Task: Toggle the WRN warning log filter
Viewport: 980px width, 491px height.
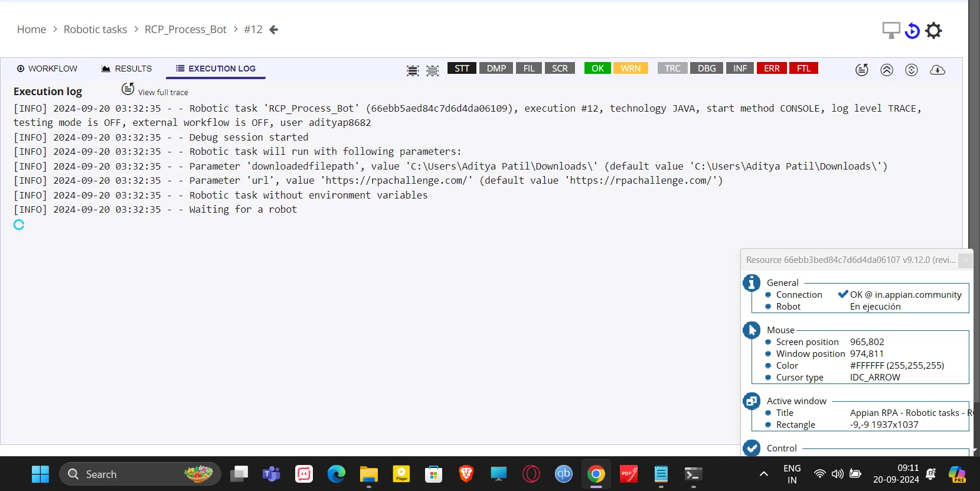Action: (x=631, y=69)
